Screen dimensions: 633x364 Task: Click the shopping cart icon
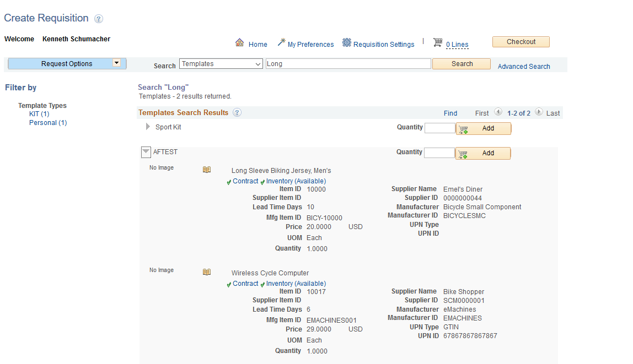pyautogui.click(x=438, y=42)
